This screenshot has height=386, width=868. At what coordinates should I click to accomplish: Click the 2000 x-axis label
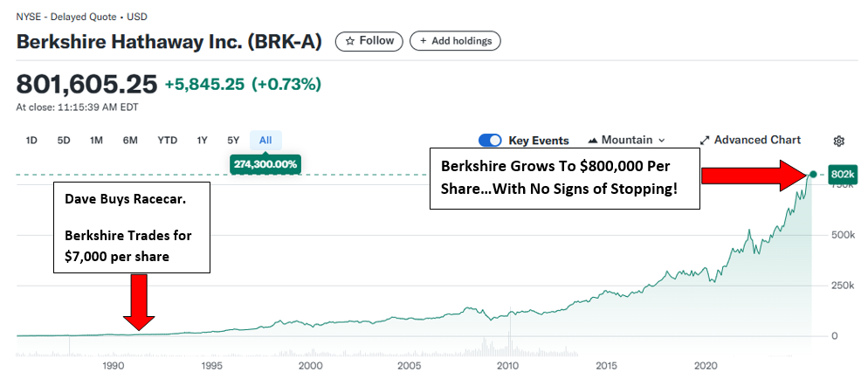coord(310,366)
